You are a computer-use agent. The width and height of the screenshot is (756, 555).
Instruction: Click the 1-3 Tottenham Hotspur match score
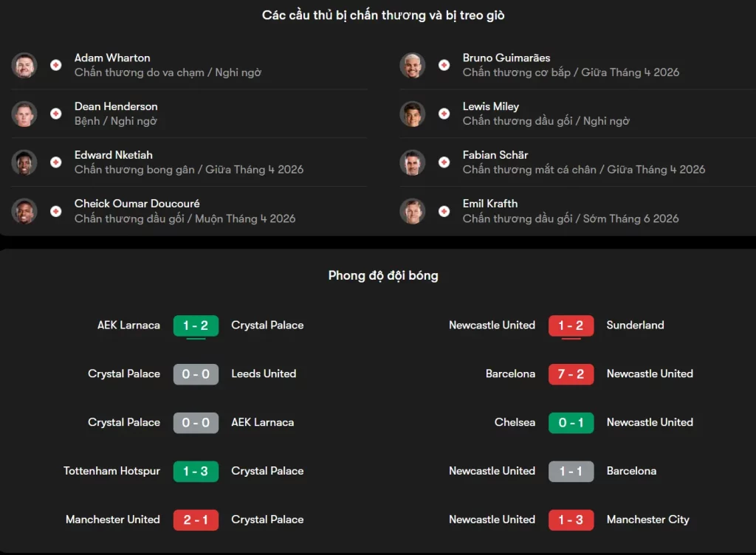click(196, 471)
